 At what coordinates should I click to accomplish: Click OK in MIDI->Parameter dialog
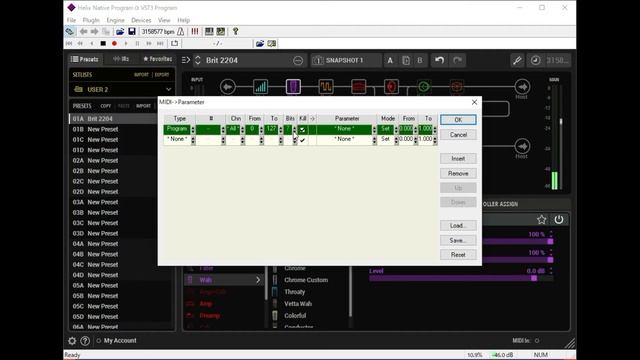[x=458, y=120]
